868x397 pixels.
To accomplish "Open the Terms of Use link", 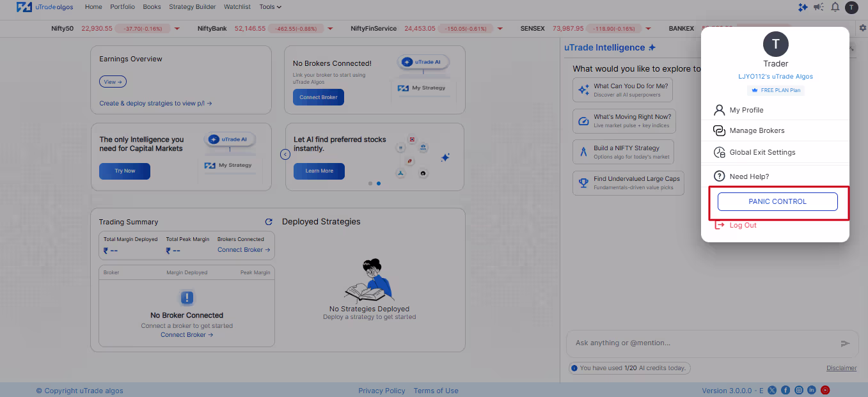I will coord(436,391).
